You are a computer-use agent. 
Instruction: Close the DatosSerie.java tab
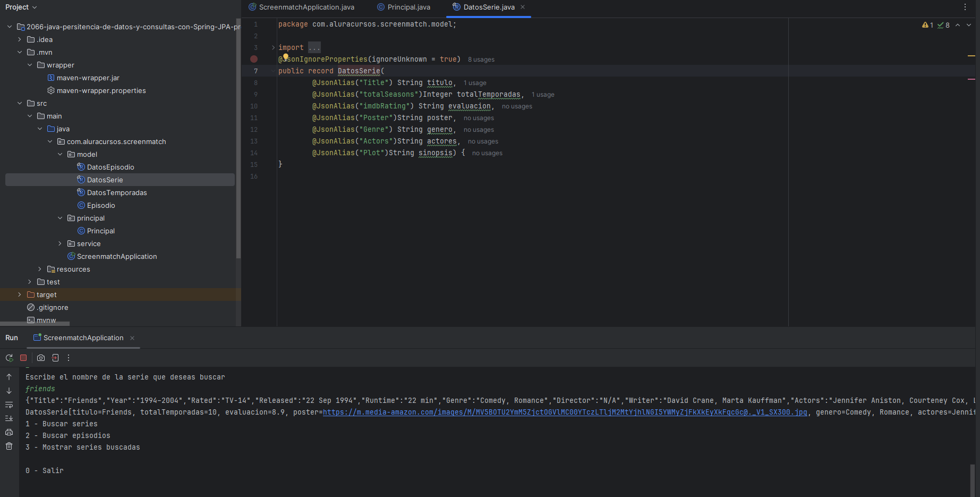click(523, 7)
